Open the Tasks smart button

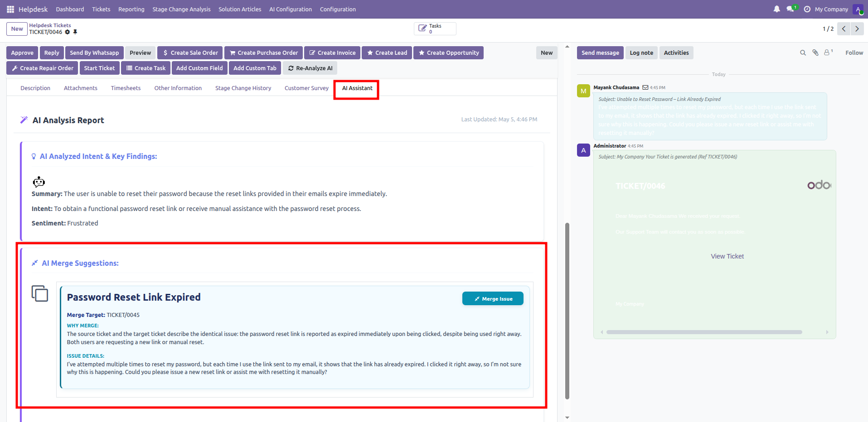pyautogui.click(x=435, y=29)
